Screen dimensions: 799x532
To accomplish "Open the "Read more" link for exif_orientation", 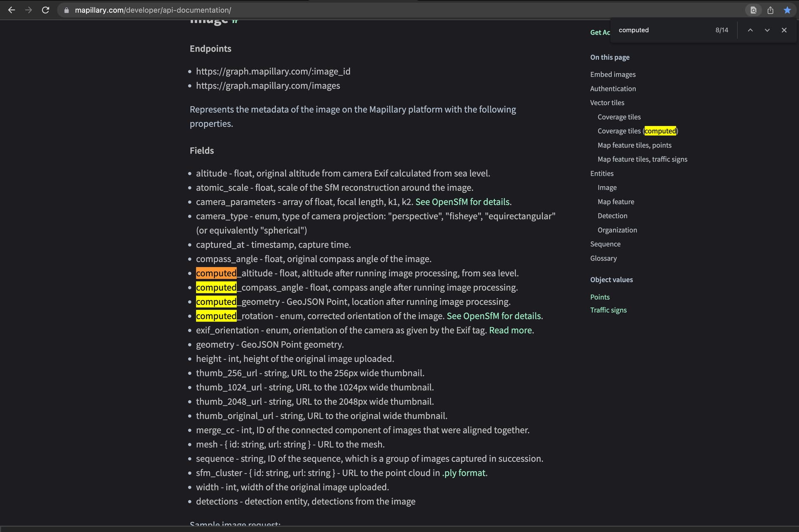I will click(511, 330).
